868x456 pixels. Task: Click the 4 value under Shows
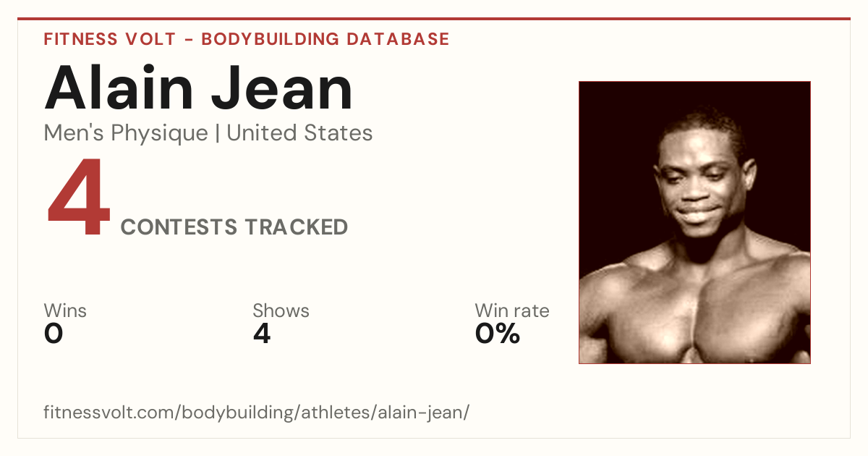(x=261, y=334)
